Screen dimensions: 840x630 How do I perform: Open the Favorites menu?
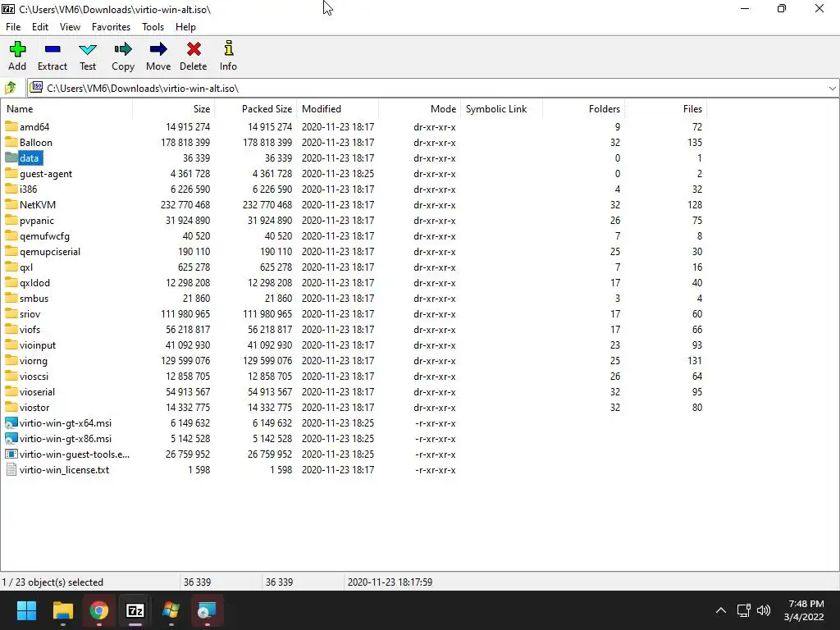pyautogui.click(x=111, y=27)
